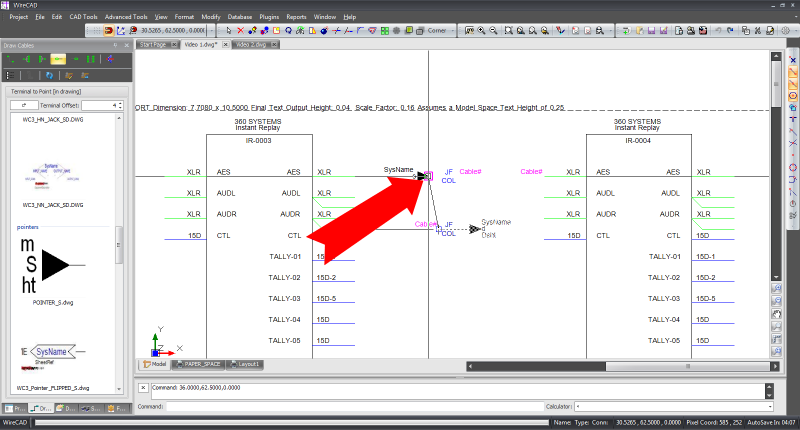Click the Zoom Out magnifier icon

493,31
